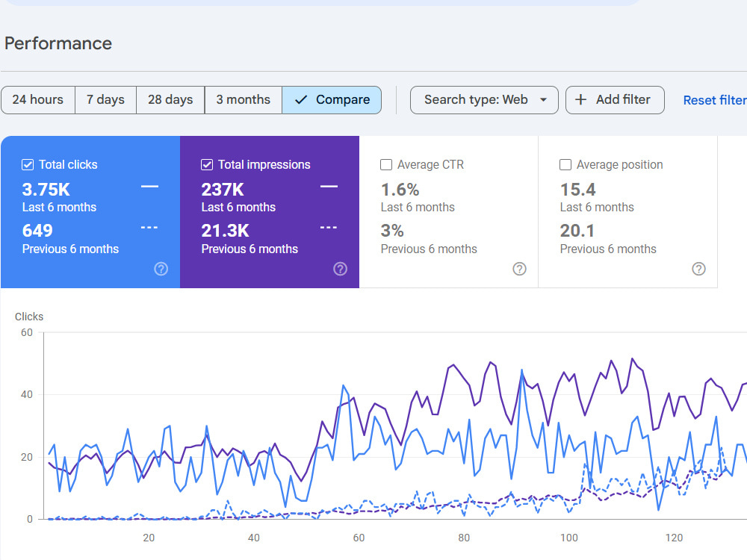Switch to the 3 months range
Screen dimensions: 747x560
[244, 100]
